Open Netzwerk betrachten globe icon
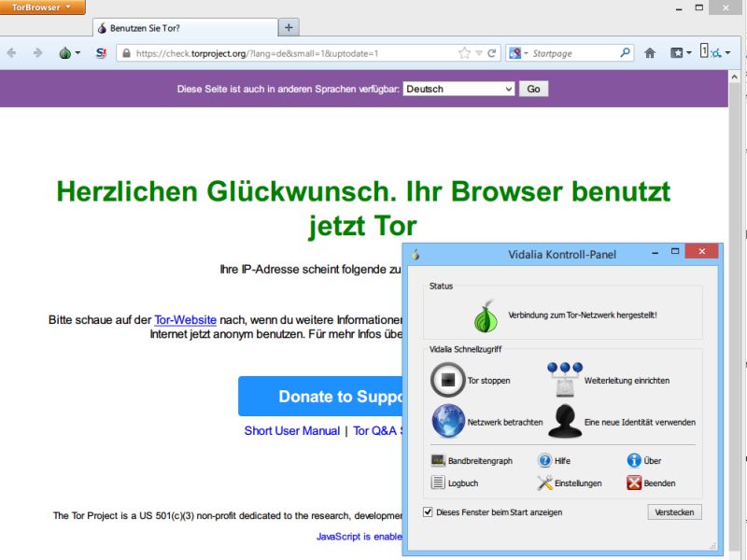This screenshot has height=560, width=747. tap(448, 422)
